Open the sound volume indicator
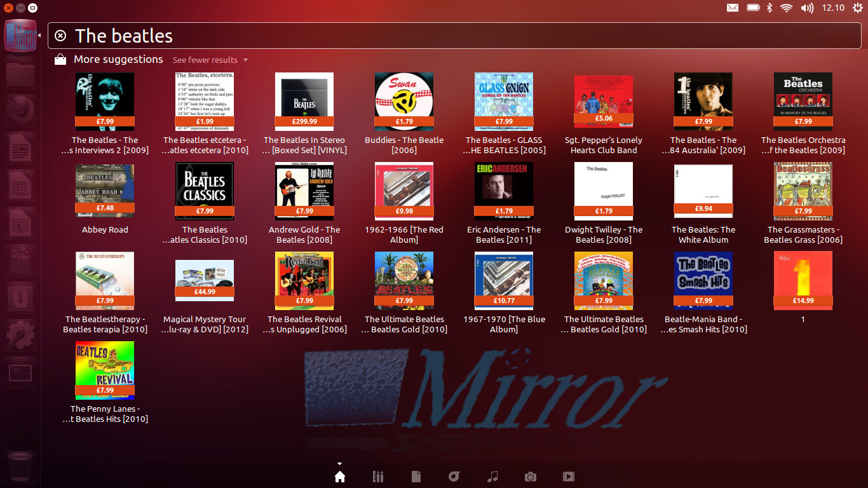 coord(807,8)
